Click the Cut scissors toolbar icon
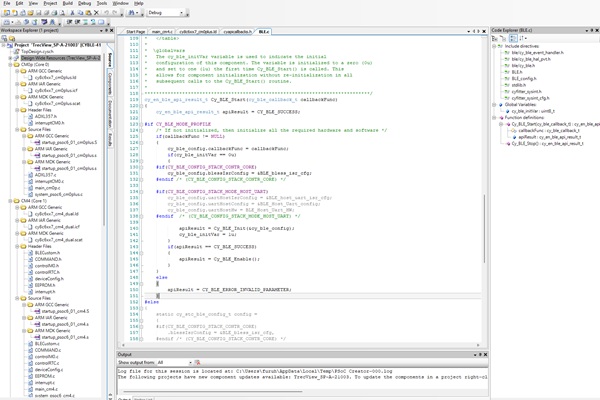This screenshot has width=600, height=400. point(72,13)
